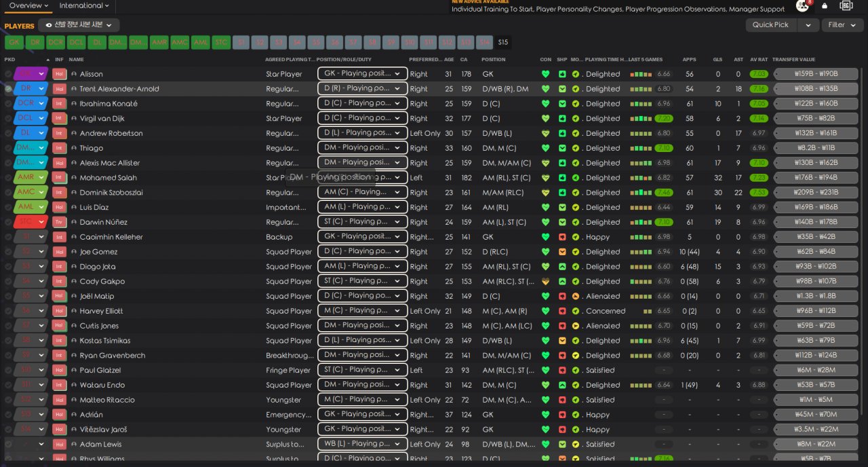868x467 pixels.
Task: Open Harvey Elliott's M (C) role dropdown
Action: point(362,311)
